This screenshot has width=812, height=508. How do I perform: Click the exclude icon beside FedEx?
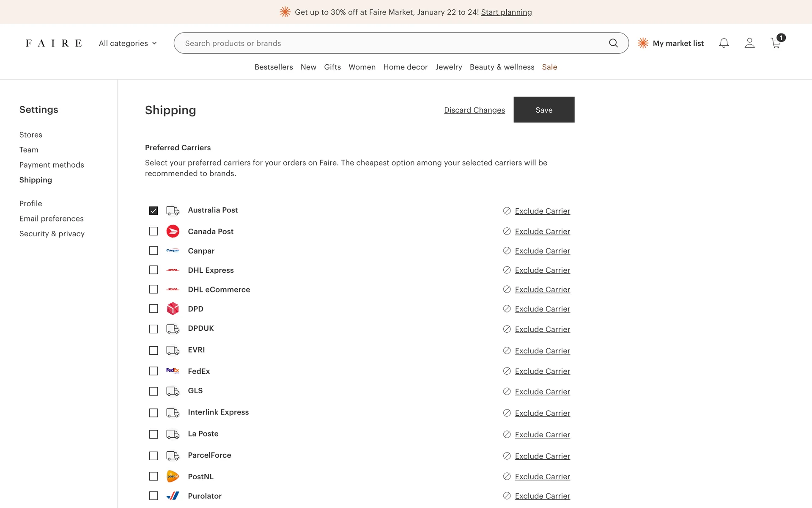tap(507, 371)
